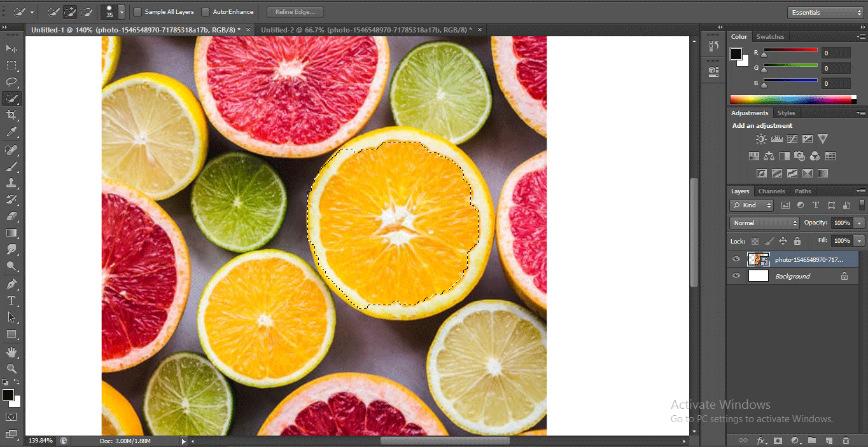Open the Color panel flyout menu
This screenshot has height=447, width=868.
[861, 37]
